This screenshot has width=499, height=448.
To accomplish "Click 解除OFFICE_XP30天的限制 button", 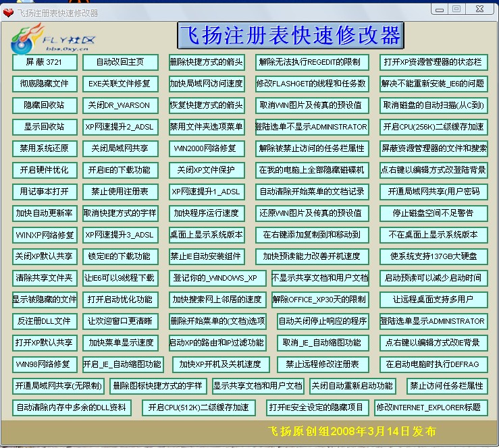I will [x=320, y=300].
